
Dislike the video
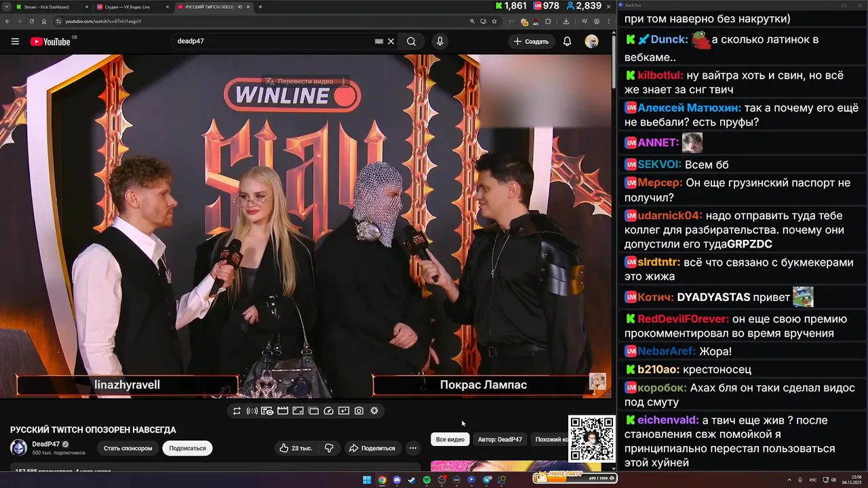click(329, 448)
